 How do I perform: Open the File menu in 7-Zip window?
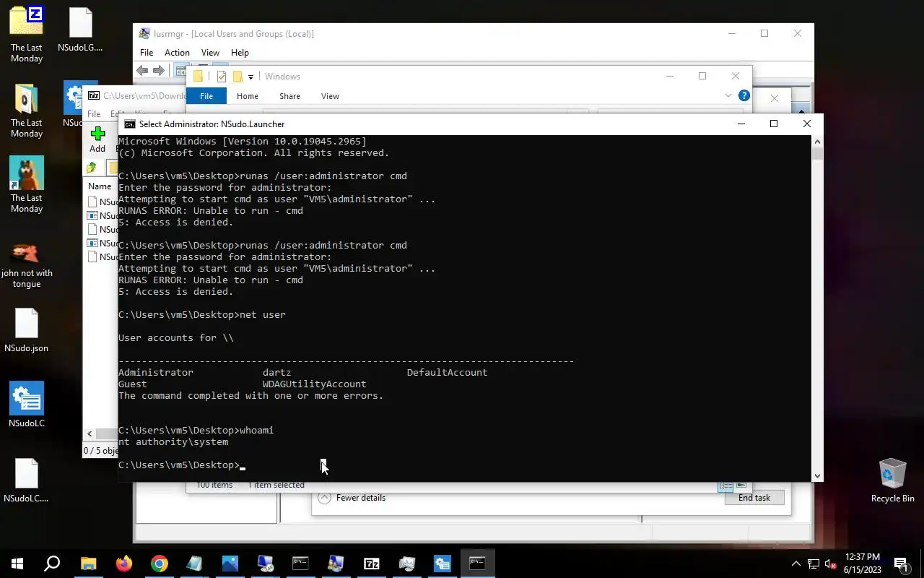click(94, 114)
